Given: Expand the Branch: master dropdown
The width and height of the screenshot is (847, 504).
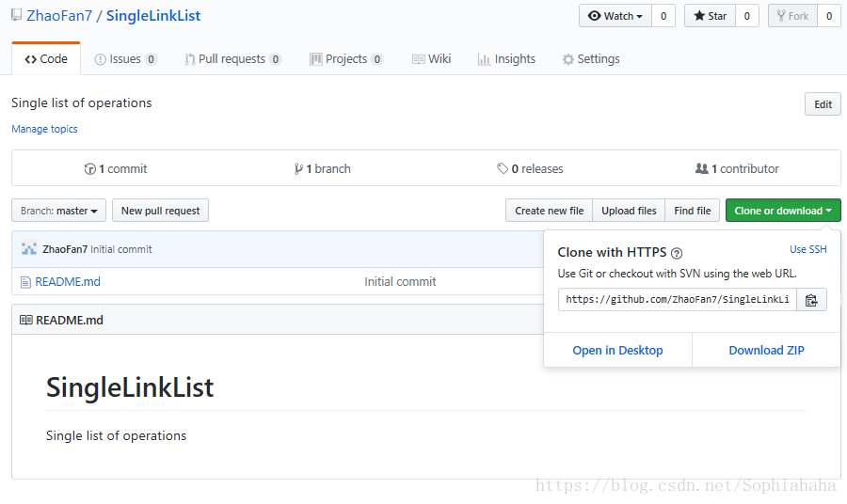Looking at the screenshot, I should pyautogui.click(x=59, y=211).
